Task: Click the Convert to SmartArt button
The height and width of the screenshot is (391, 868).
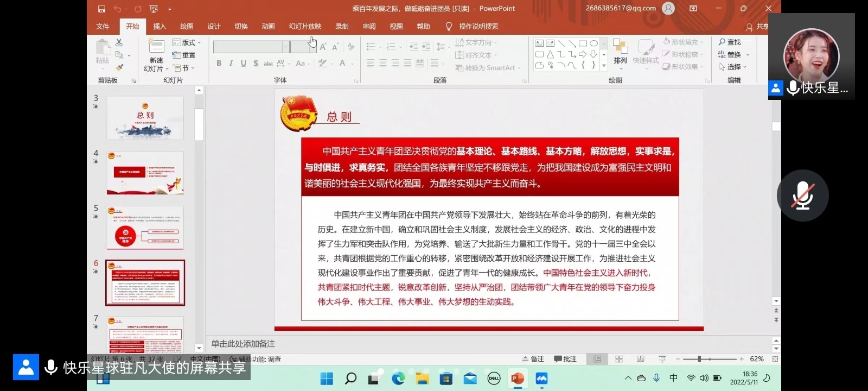Action: 488,68
